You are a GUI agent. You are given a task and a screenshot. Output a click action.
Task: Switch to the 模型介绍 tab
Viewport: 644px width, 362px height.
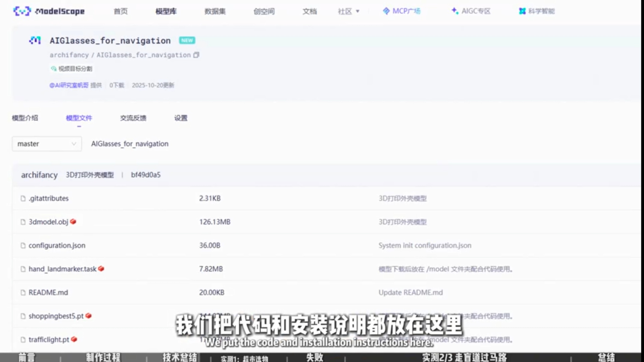click(x=25, y=118)
